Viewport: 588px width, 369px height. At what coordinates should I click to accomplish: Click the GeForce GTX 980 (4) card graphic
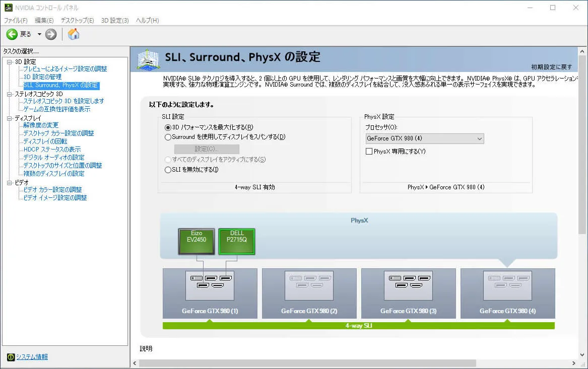pos(508,293)
